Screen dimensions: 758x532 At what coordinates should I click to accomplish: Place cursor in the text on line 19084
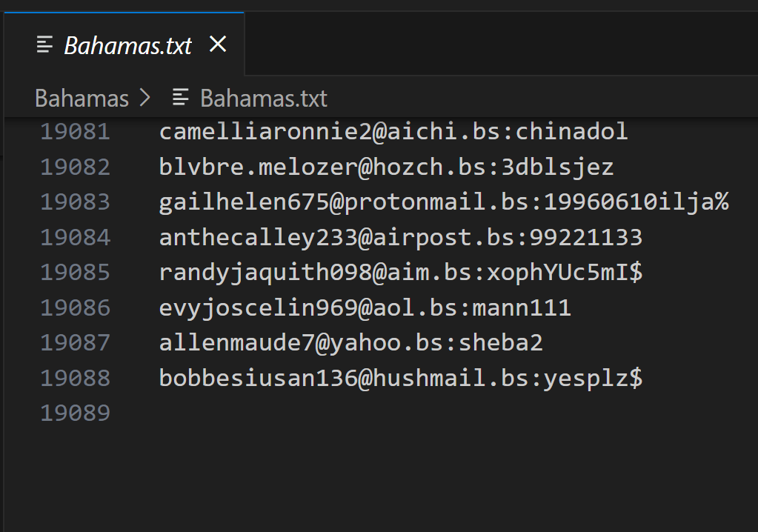click(x=400, y=238)
